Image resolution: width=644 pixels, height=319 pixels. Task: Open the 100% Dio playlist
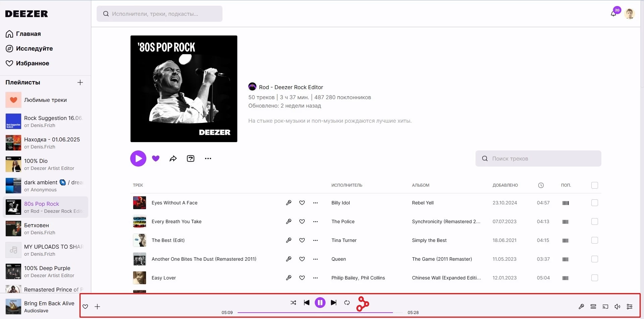45,164
